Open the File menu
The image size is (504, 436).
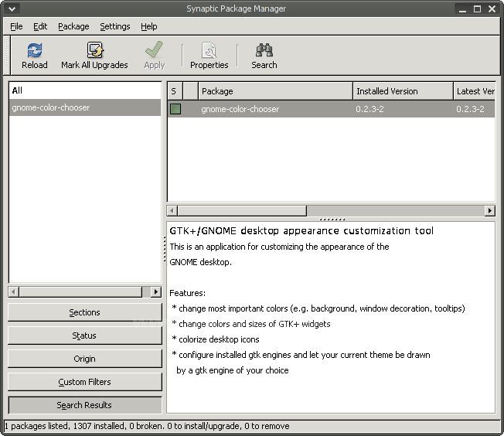pyautogui.click(x=16, y=26)
